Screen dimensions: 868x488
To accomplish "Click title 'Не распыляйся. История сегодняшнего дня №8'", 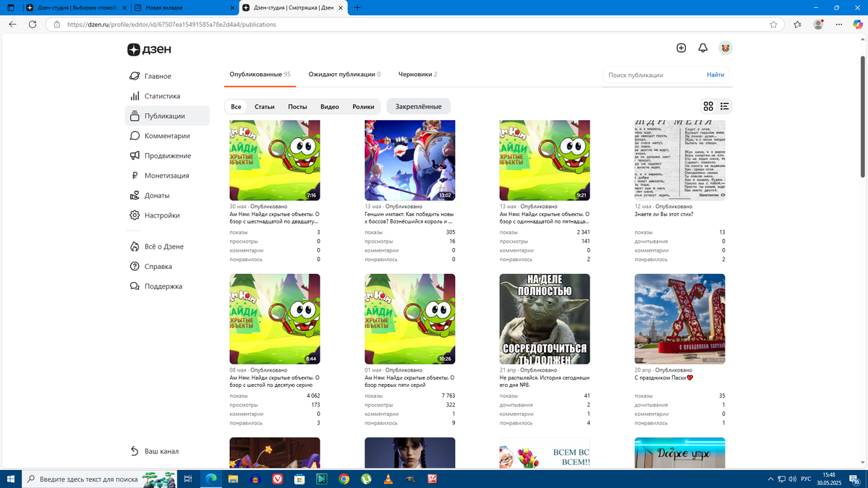I will coord(545,381).
